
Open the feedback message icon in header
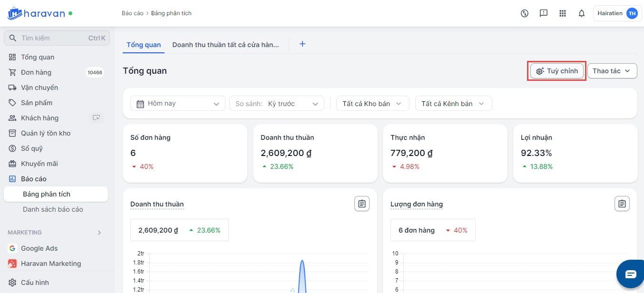pos(544,13)
